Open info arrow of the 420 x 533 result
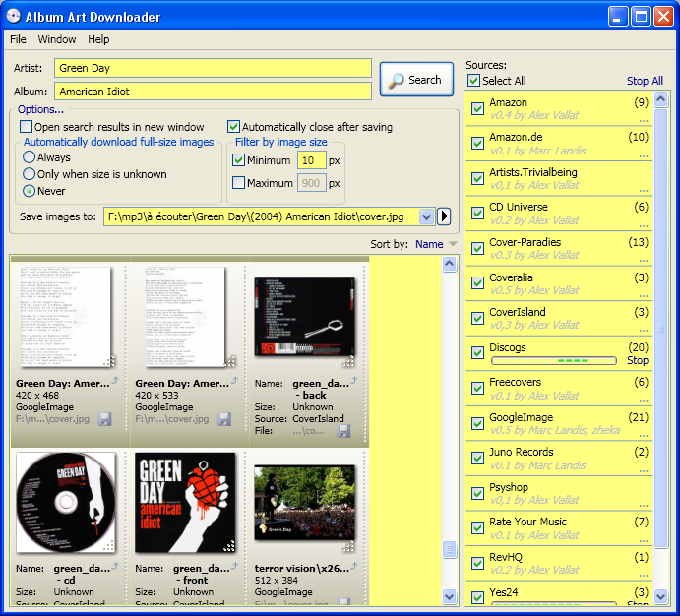This screenshot has height=616, width=680. 234,381
